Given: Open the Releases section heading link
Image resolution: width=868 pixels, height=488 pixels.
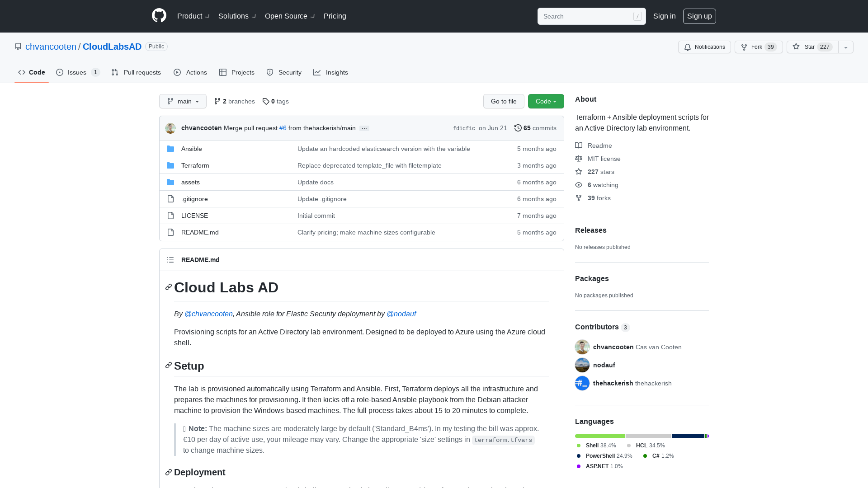Looking at the screenshot, I should 591,230.
